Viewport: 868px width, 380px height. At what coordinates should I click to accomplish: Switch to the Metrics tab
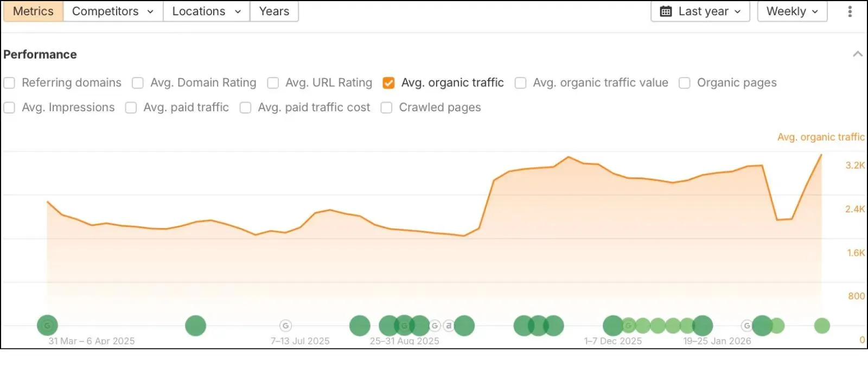click(33, 11)
